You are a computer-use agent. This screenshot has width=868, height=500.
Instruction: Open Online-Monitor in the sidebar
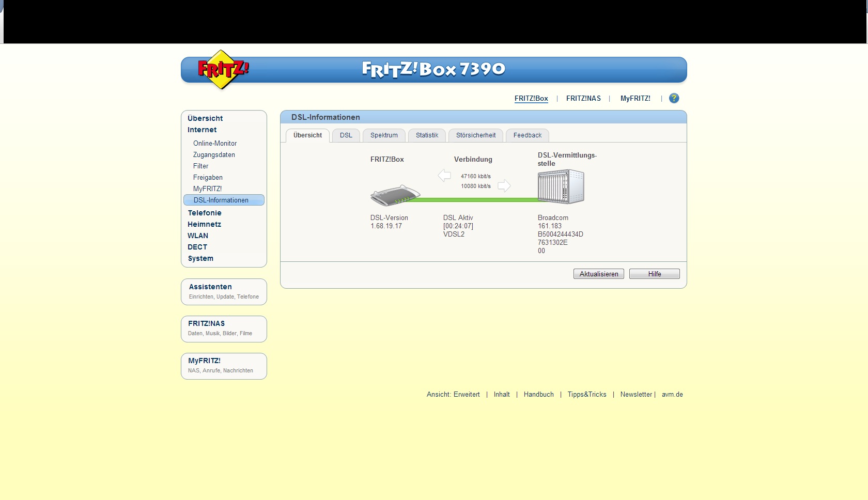(x=215, y=144)
